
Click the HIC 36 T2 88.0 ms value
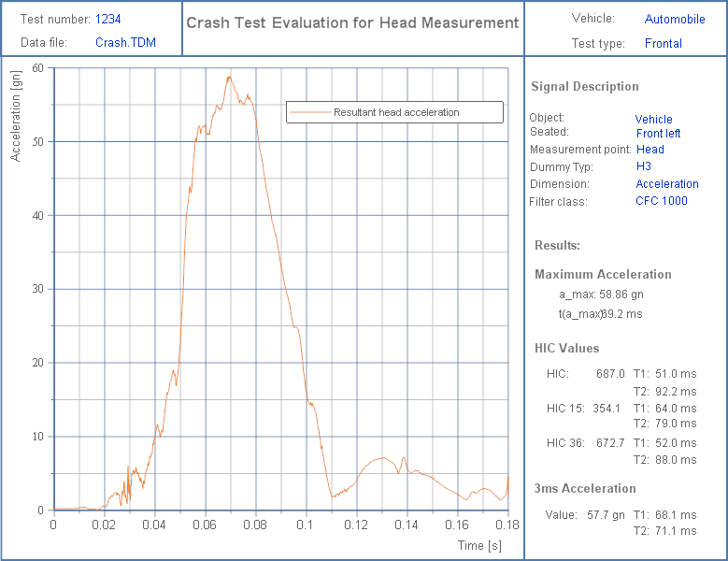click(x=676, y=460)
